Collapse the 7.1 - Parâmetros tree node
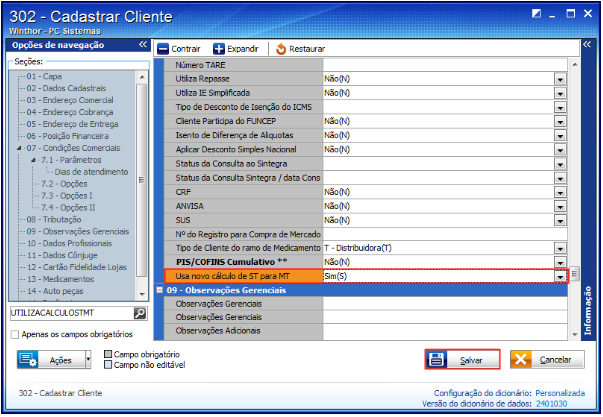The height and width of the screenshot is (417, 603). (33, 160)
